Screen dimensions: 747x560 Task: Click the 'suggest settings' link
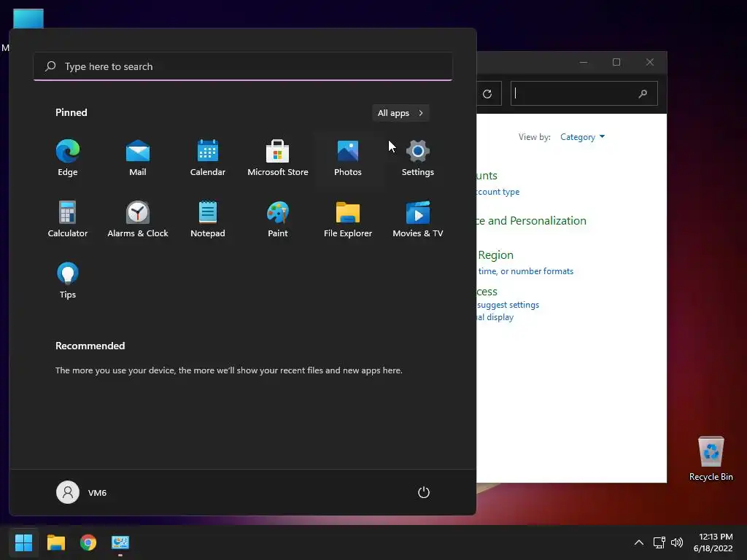[x=508, y=305]
